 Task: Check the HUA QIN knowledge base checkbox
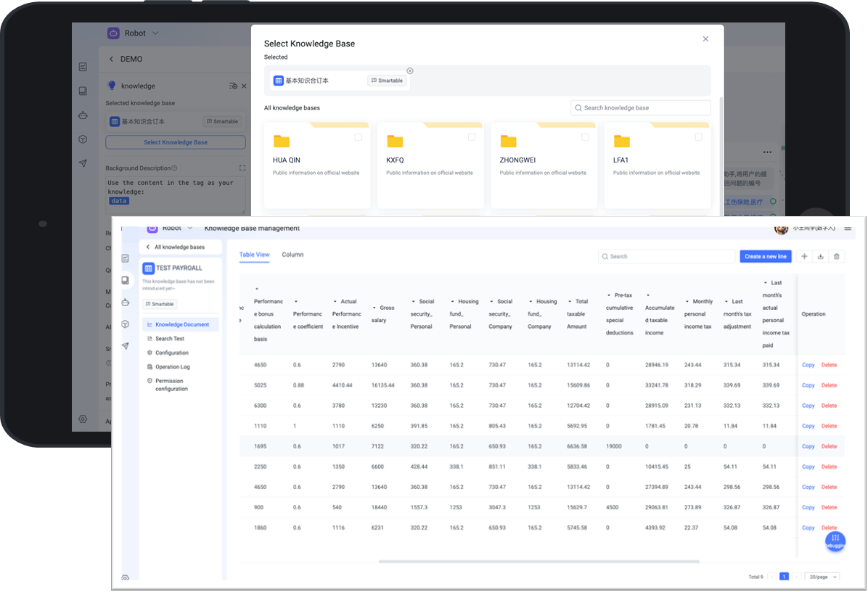(358, 136)
